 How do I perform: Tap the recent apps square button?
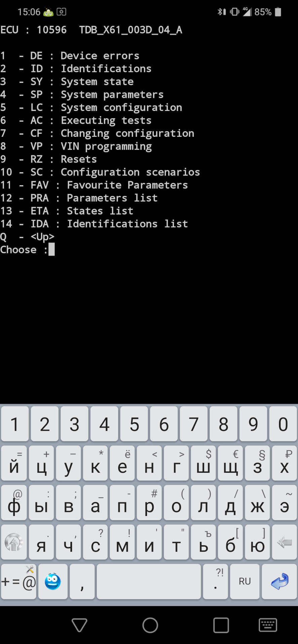221,625
